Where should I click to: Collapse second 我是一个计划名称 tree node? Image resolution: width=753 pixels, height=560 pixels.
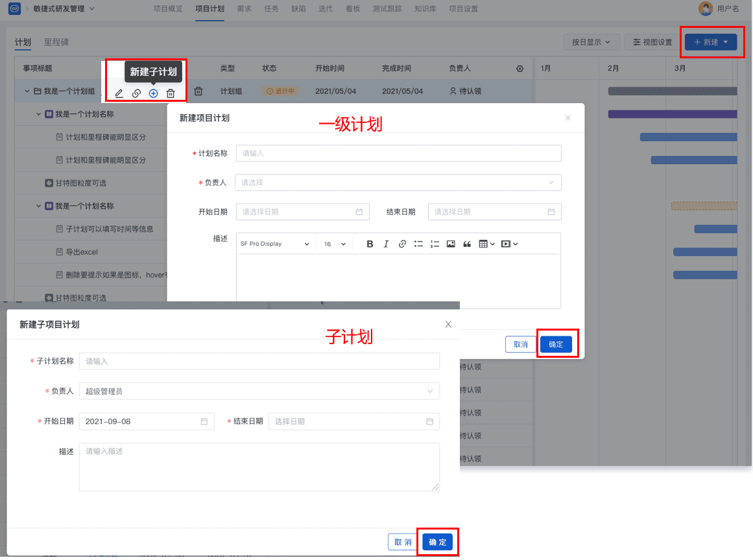pyautogui.click(x=38, y=206)
